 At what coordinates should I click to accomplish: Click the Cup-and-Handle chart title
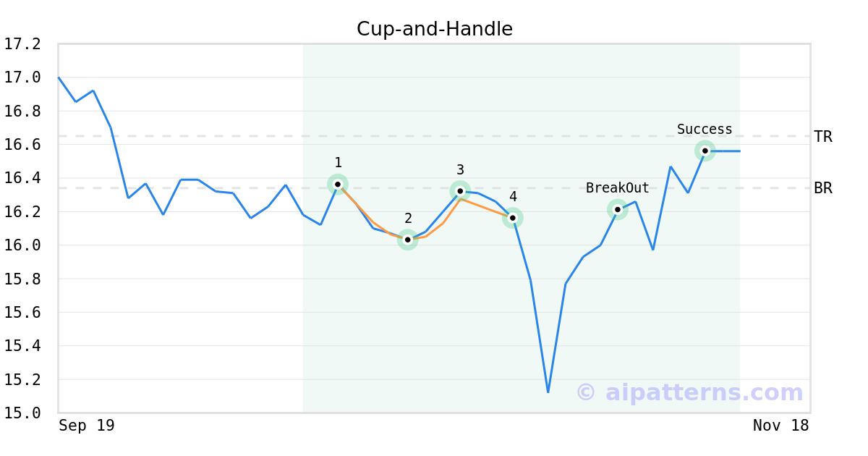pos(434,29)
